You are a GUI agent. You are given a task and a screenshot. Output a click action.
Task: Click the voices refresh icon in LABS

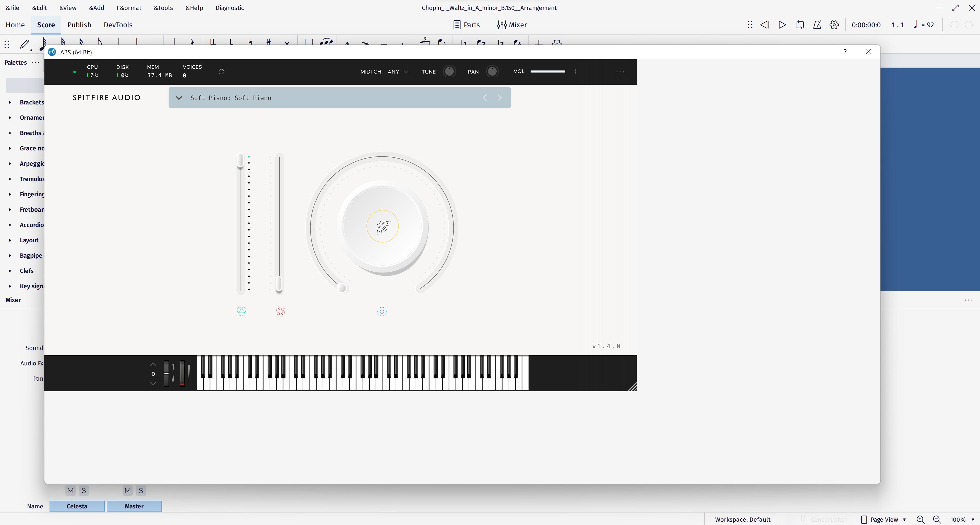click(221, 71)
